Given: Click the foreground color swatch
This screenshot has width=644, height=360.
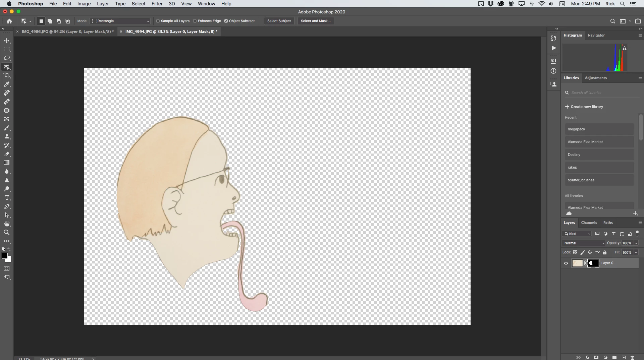Looking at the screenshot, I should pyautogui.click(x=4, y=256).
